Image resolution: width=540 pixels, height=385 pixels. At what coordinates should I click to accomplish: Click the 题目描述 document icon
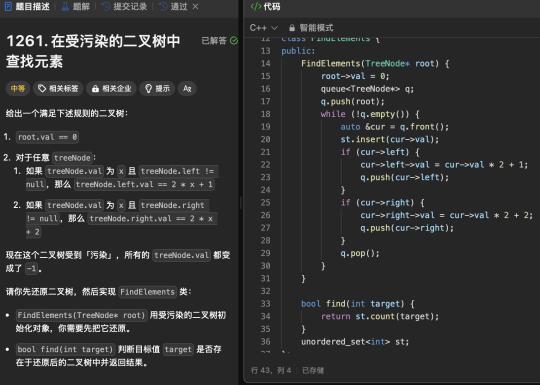tap(8, 6)
